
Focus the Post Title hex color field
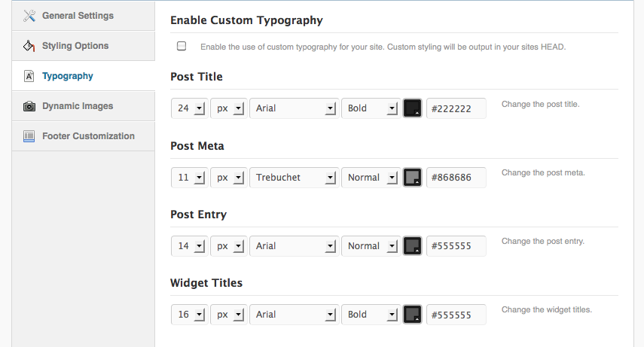click(456, 108)
